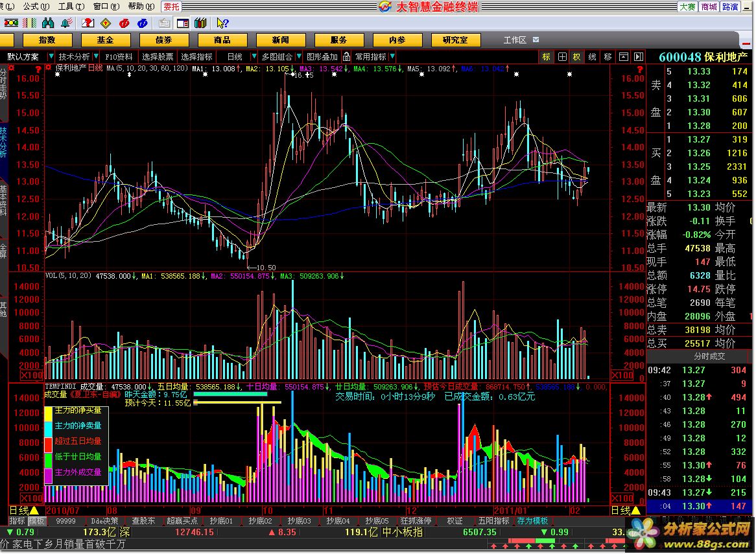Click the 存为模板 save template tab
The height and width of the screenshot is (554, 756).
click(532, 521)
